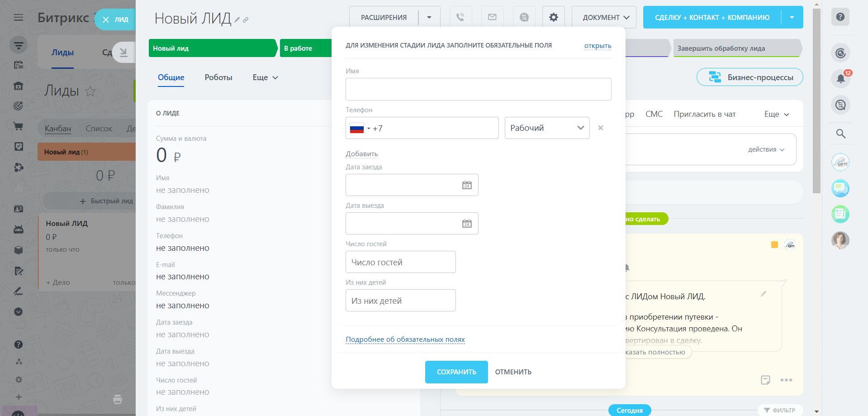The height and width of the screenshot is (416, 868).
Task: Click the Число гостей input field
Action: pos(401,262)
